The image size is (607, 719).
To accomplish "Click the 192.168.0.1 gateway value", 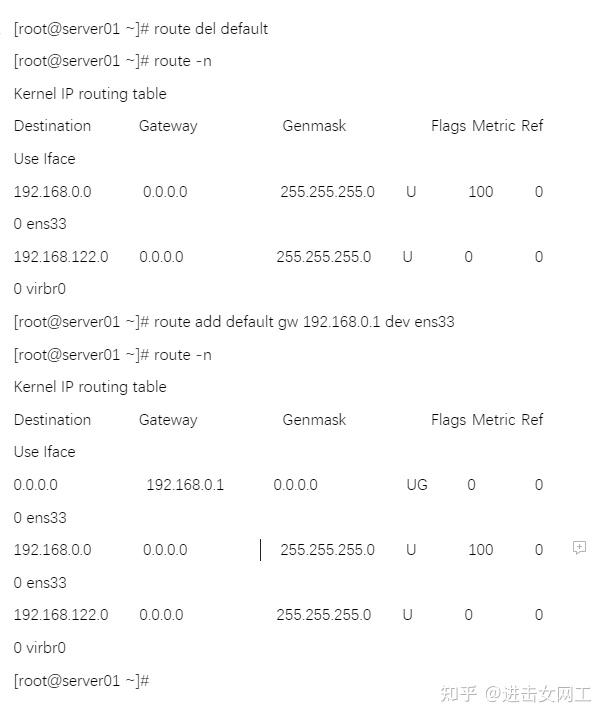I will coord(185,485).
